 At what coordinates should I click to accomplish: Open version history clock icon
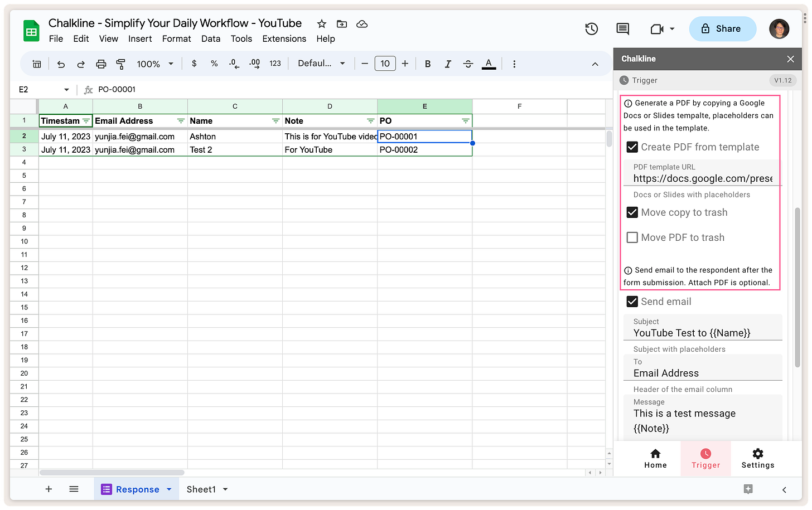point(591,29)
